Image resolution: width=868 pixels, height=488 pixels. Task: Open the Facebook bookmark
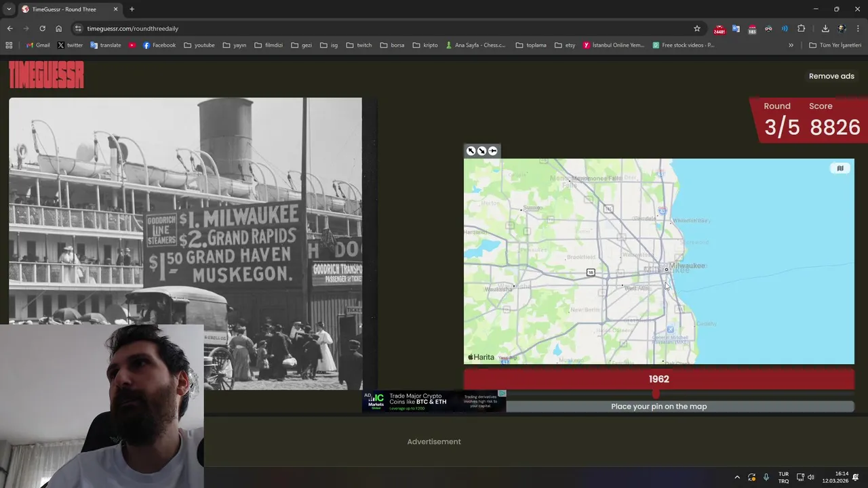(159, 45)
